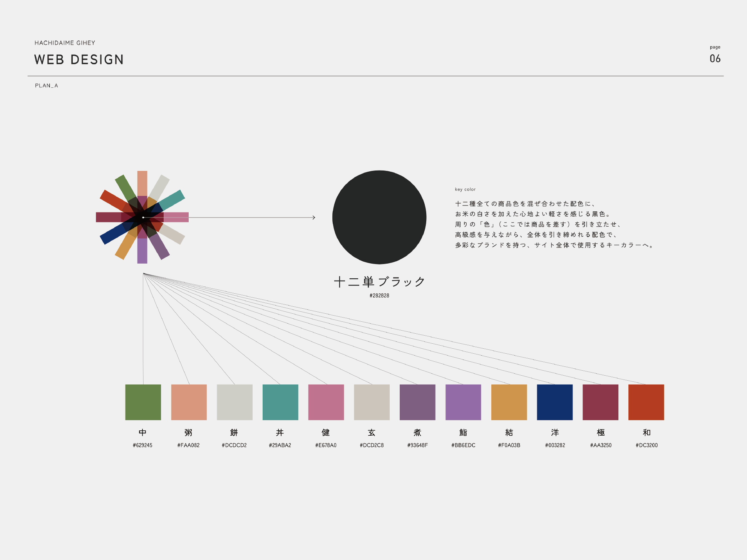This screenshot has height=560, width=747.
Task: Click the red-orange swatch labeled #DC3200
Action: tap(646, 402)
